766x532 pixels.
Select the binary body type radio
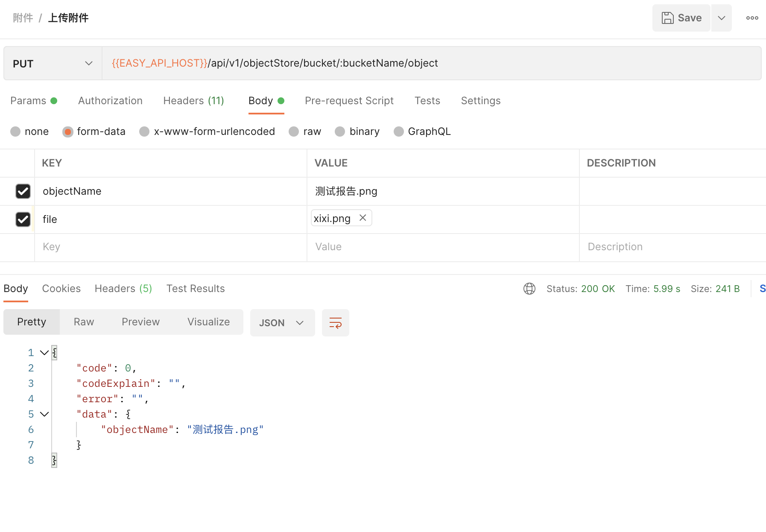pyautogui.click(x=340, y=132)
